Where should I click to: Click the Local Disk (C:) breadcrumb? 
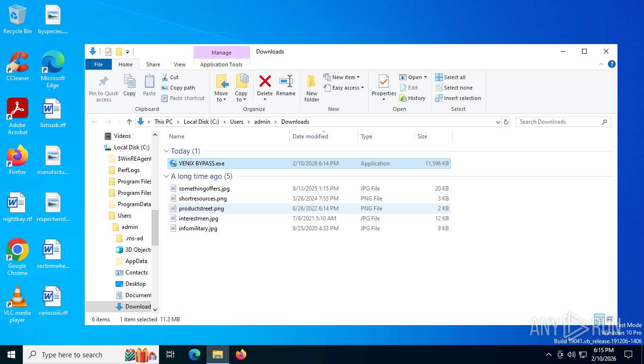point(201,122)
